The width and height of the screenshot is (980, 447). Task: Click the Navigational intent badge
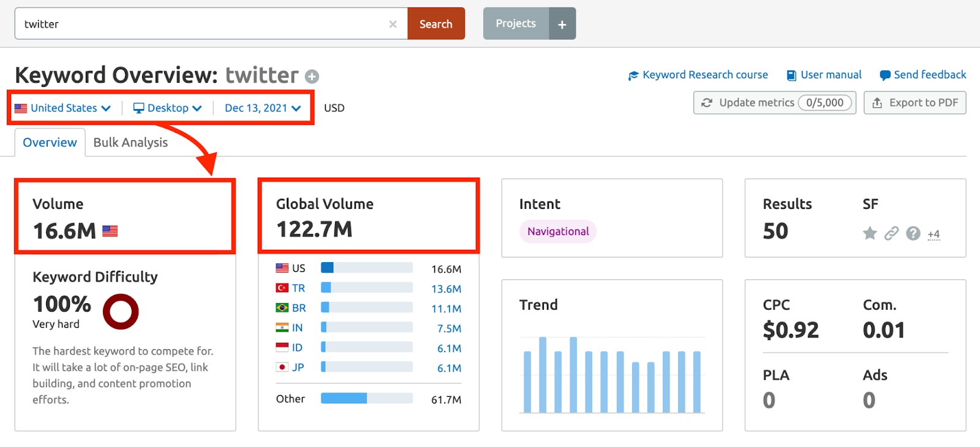pyautogui.click(x=558, y=231)
